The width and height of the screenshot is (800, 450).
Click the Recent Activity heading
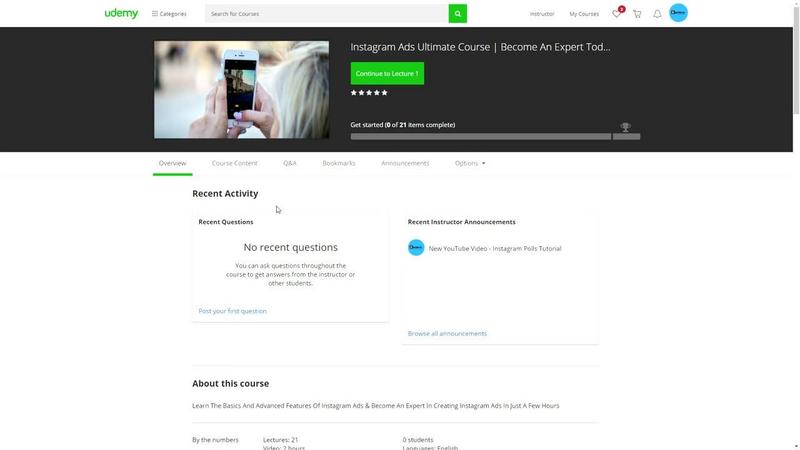(225, 193)
